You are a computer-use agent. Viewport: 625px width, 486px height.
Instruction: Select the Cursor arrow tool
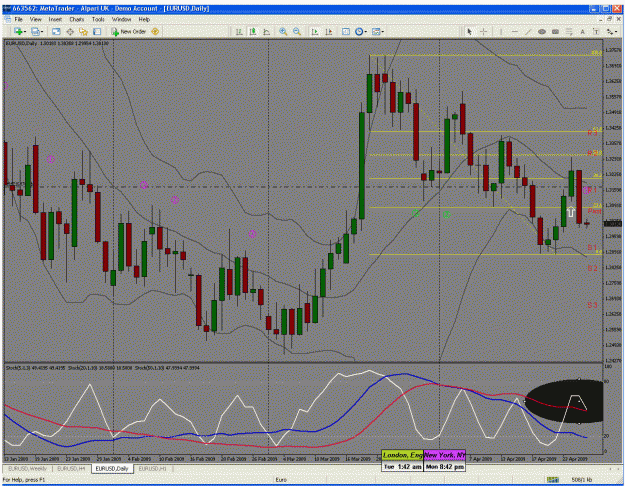click(470, 31)
